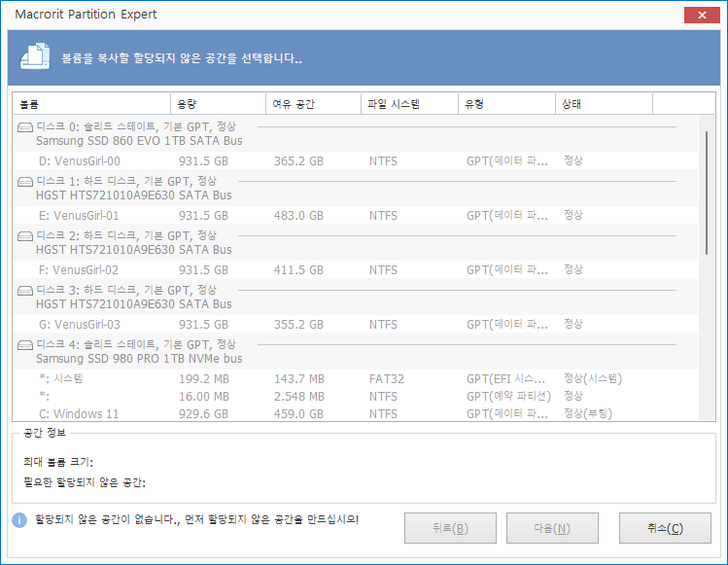Click the 디스크 3: 하드 디스크 header text
728x565 pixels.
125,290
